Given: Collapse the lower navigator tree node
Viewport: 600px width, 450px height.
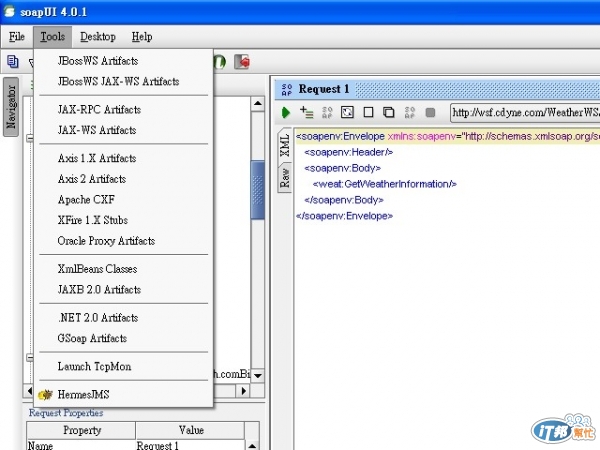Looking at the screenshot, I should [x=30, y=357].
